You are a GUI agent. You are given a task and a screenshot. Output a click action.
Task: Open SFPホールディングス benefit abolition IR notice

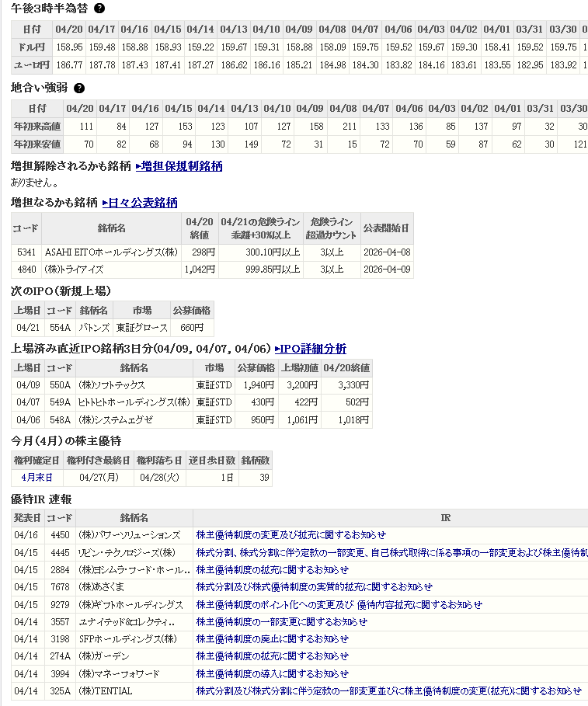(272, 639)
